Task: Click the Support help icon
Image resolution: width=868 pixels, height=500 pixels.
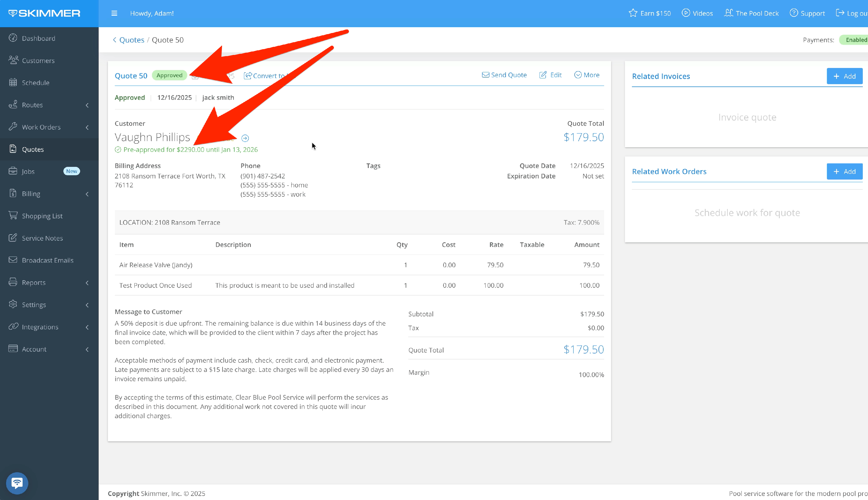Action: [x=793, y=13]
